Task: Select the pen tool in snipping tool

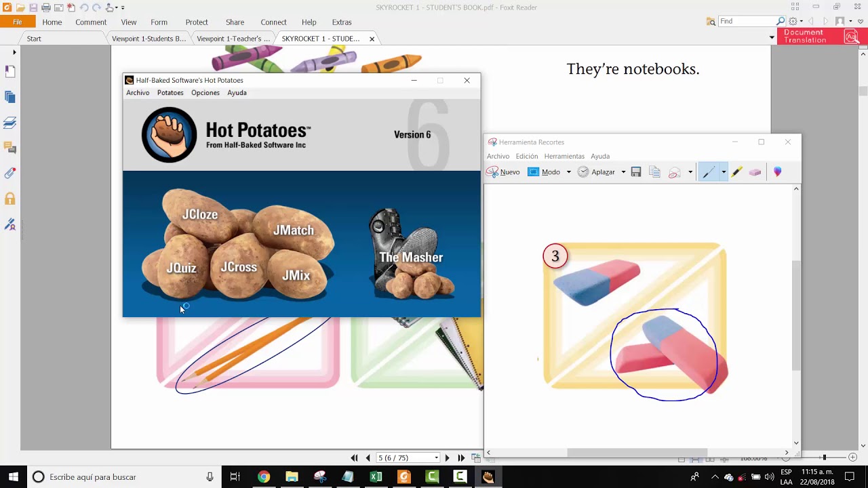Action: pos(709,172)
